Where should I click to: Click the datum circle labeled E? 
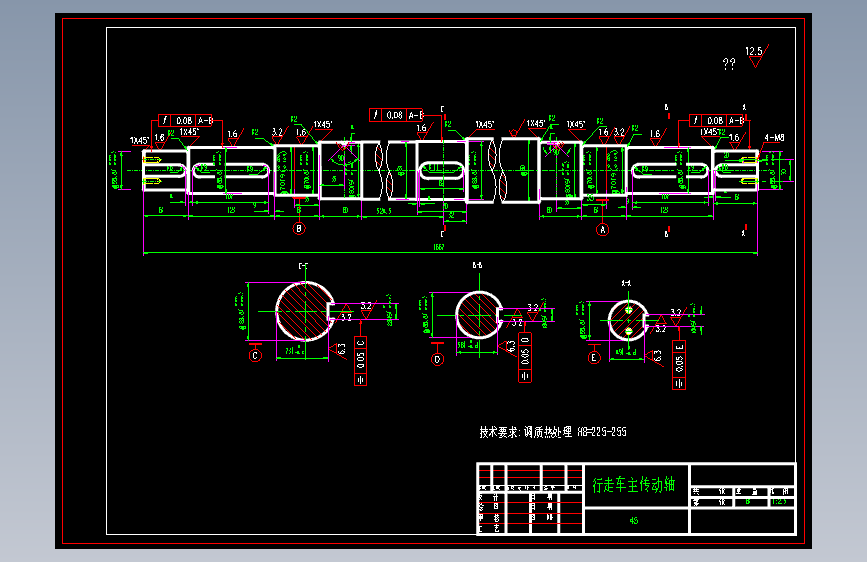(x=594, y=357)
